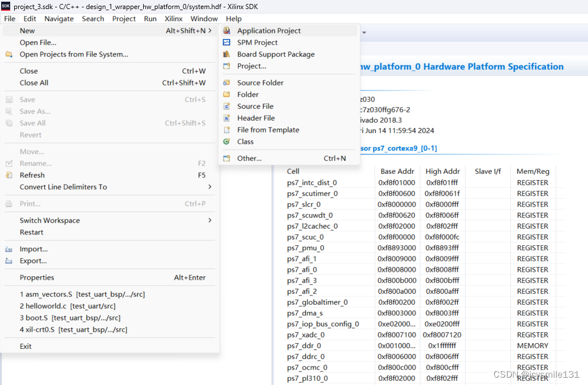
Task: Click the Export icon in File menu
Action: click(x=9, y=261)
